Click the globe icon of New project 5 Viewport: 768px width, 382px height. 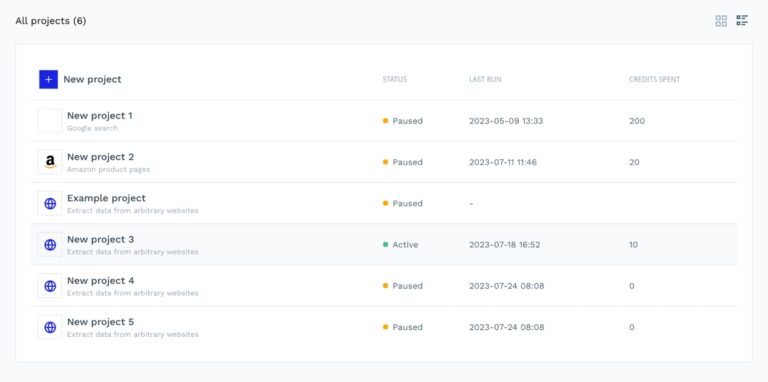(50, 327)
